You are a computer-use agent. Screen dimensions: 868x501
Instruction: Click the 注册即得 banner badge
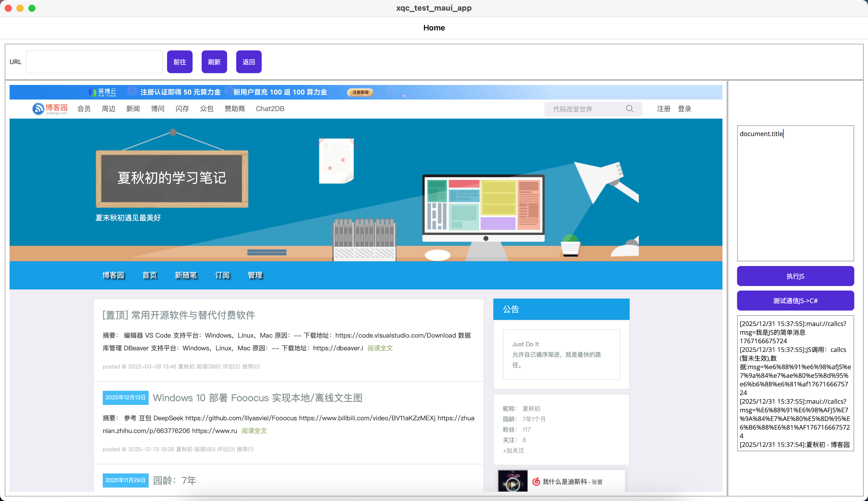(x=360, y=92)
